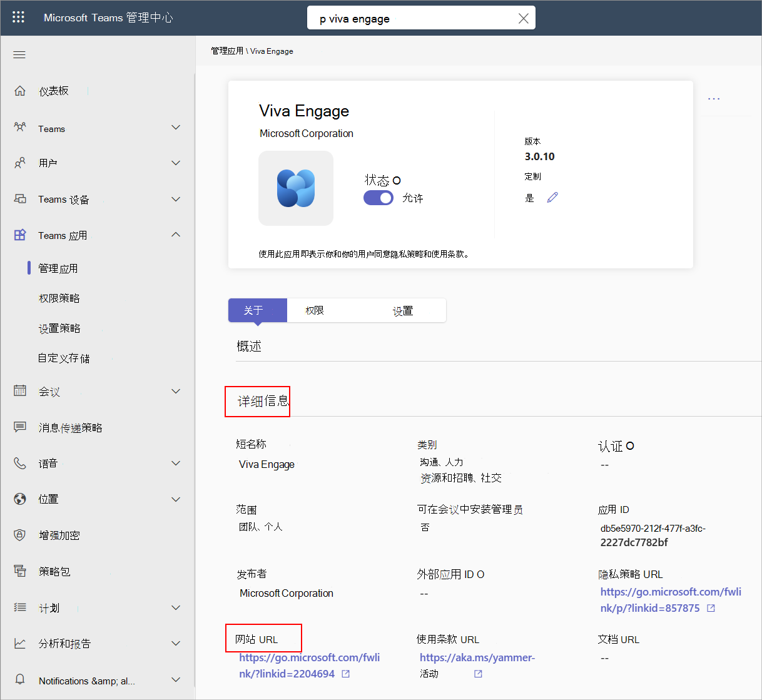
Task: Toggle the 允许 app status switch
Action: [x=378, y=198]
